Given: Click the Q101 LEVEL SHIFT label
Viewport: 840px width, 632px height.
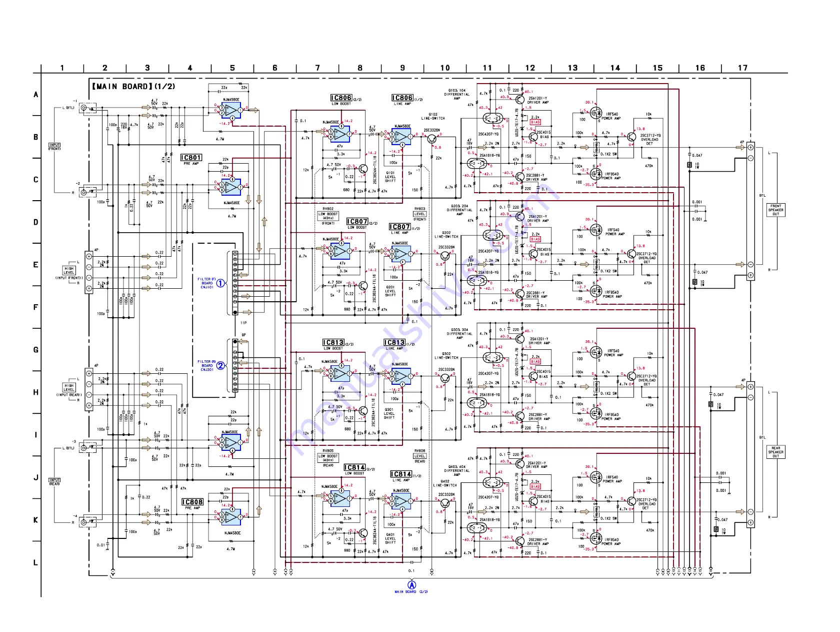Looking at the screenshot, I should tap(390, 177).
